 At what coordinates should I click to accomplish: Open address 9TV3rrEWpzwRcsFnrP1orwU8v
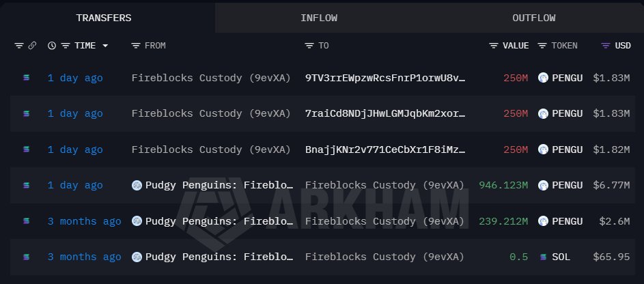point(385,78)
